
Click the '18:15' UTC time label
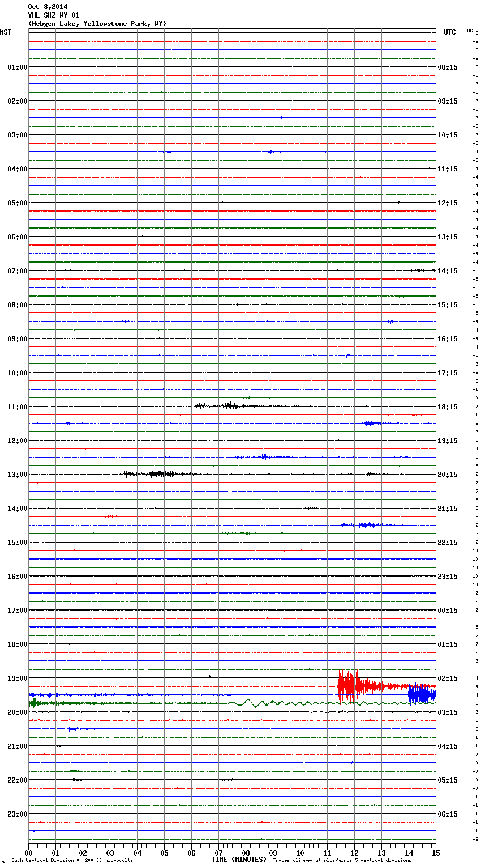[448, 406]
